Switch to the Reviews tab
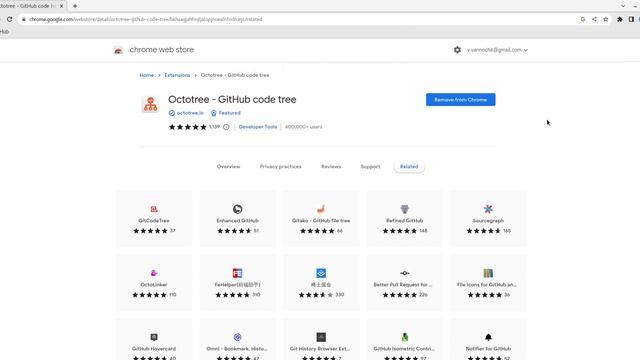 click(x=331, y=167)
